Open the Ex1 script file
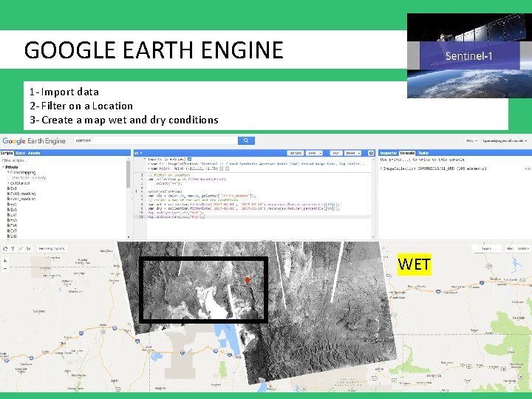The image size is (532, 399). coord(12,188)
